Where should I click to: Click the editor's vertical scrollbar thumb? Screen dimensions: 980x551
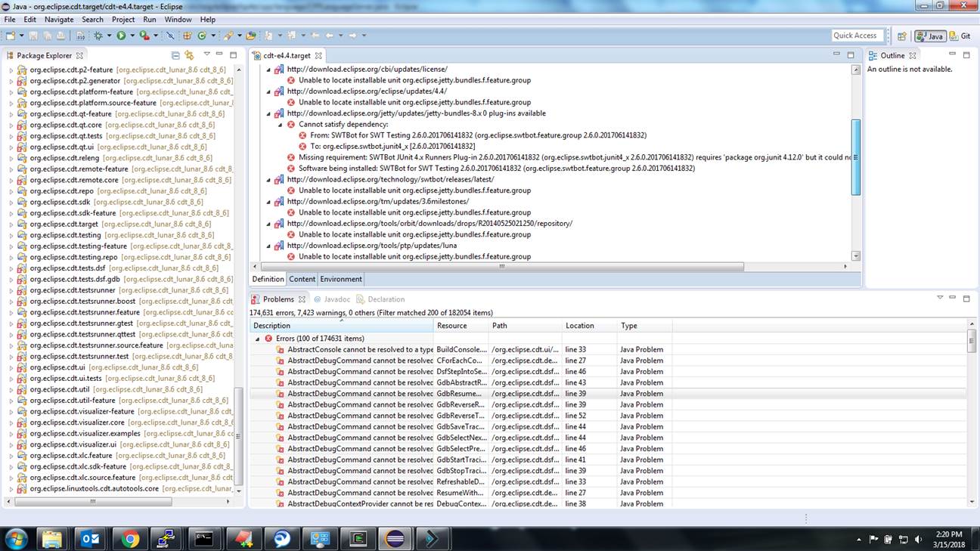pyautogui.click(x=856, y=156)
